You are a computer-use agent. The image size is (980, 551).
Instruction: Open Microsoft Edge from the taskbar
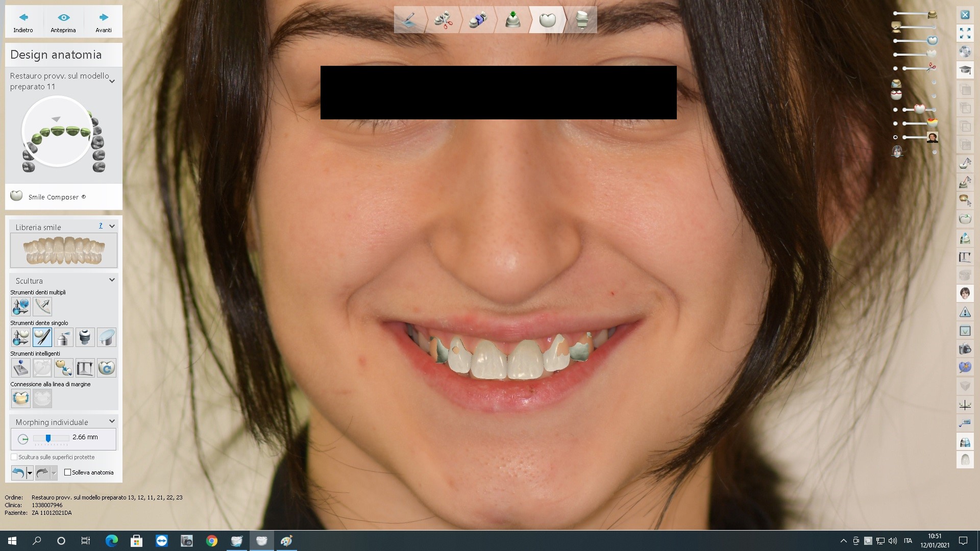(111, 541)
